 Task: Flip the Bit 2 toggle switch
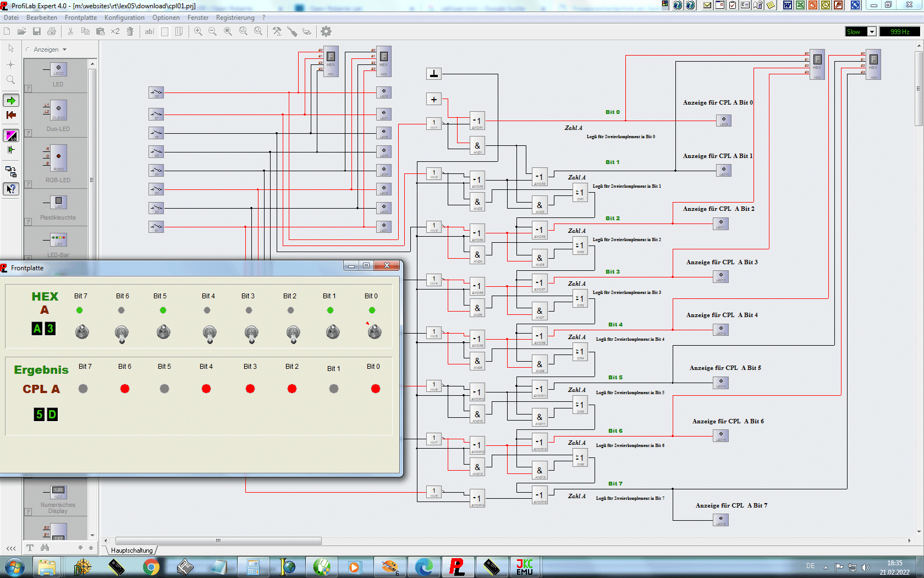click(x=293, y=333)
